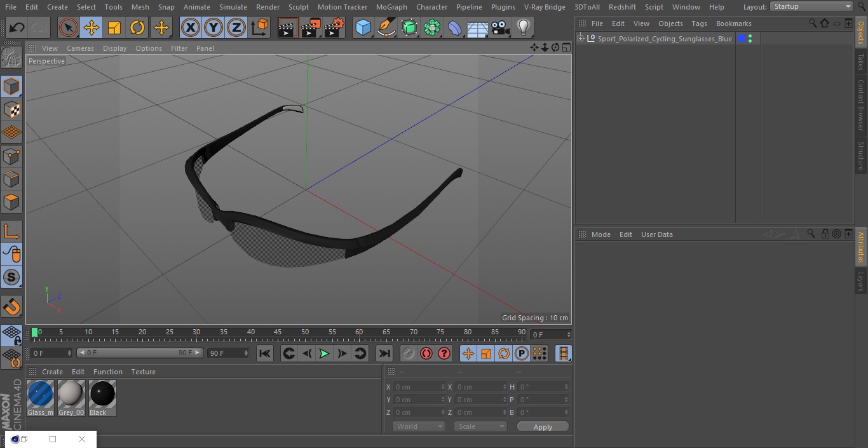The width and height of the screenshot is (868, 448).
Task: Select the Scale tool
Action: pyautogui.click(x=114, y=27)
